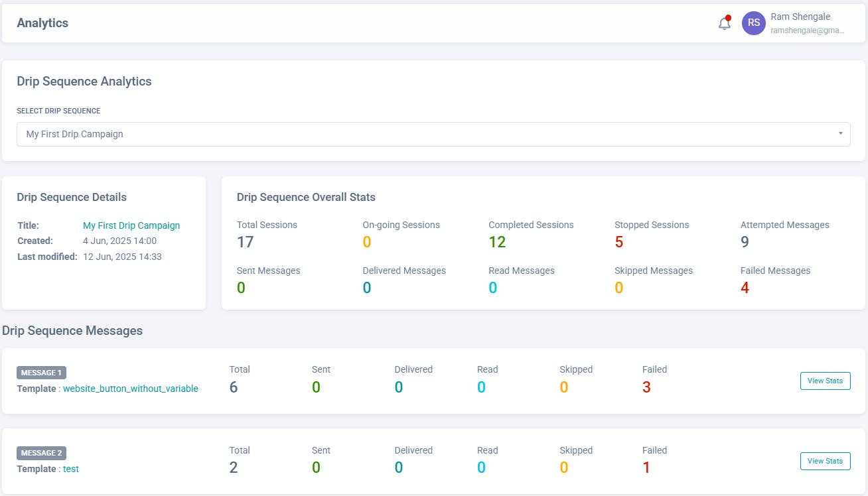
Task: Click the Ram Shengale profile name
Action: click(800, 17)
